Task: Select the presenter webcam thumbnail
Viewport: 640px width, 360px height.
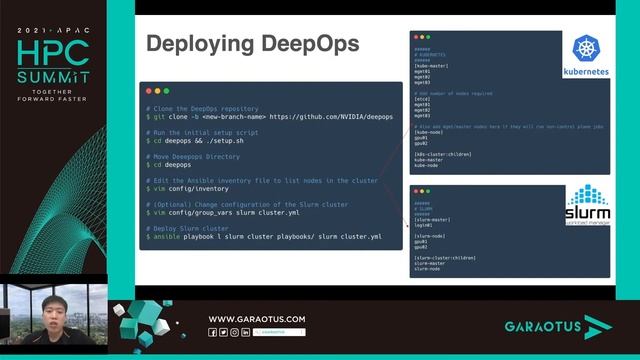Action: coord(53,314)
